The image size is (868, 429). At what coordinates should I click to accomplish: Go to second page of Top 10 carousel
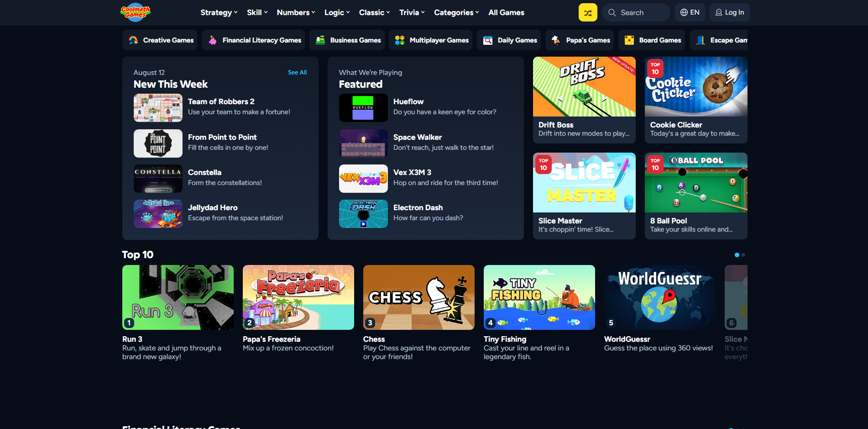743,255
